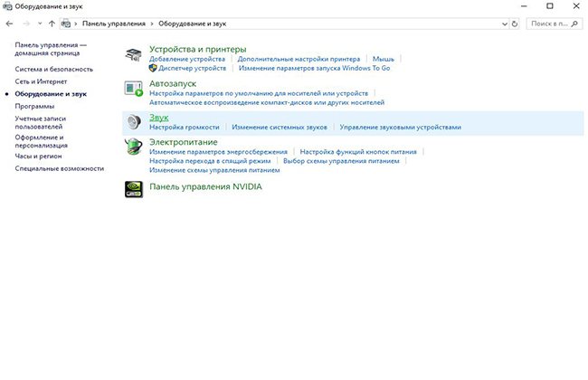
Task: Click Добавление устройства link
Action: (x=187, y=59)
